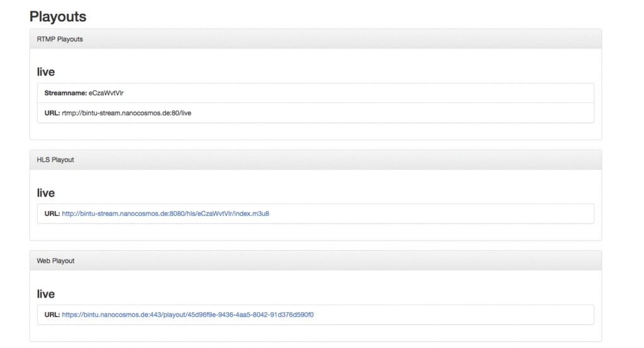Click the URL label in RTMP Playouts
This screenshot has width=644, height=348.
[52, 113]
